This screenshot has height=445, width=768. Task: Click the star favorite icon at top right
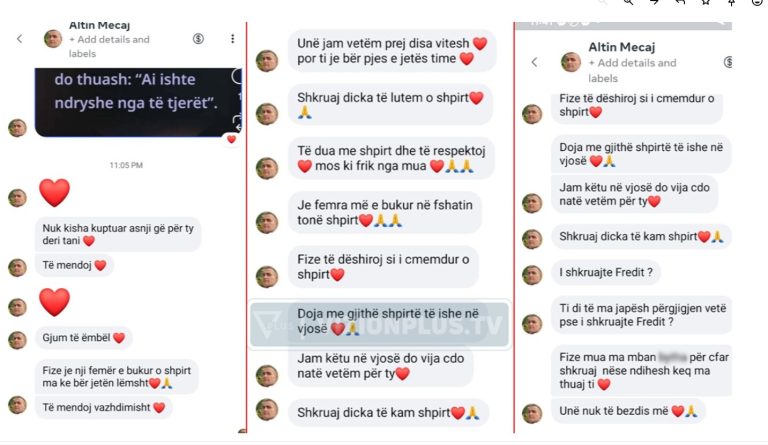tap(706, 2)
